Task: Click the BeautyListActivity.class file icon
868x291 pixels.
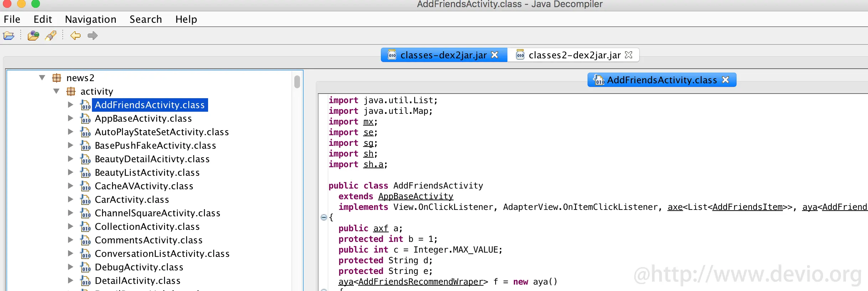Action: tap(86, 173)
